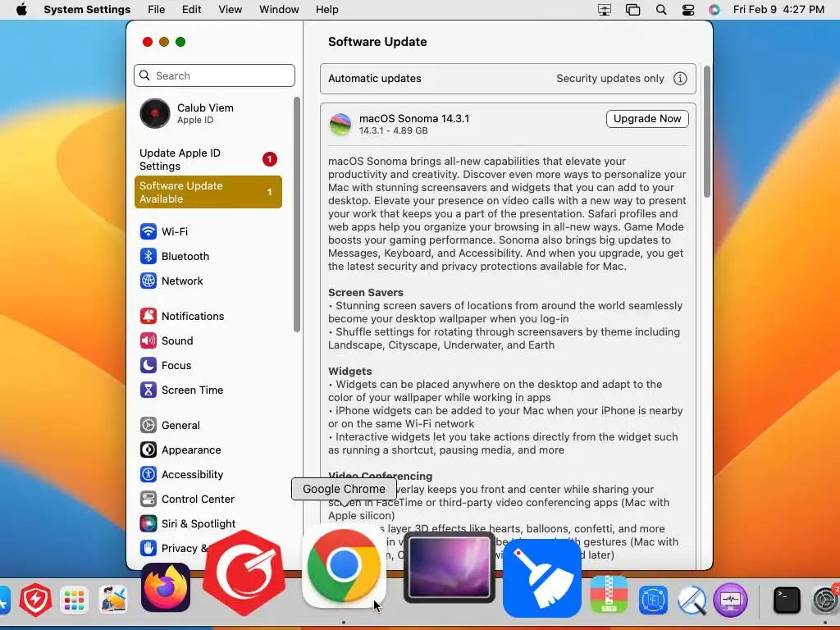Image resolution: width=840 pixels, height=630 pixels.
Task: Click the "macOS Sonoma 14.3.1" title
Action: point(414,118)
